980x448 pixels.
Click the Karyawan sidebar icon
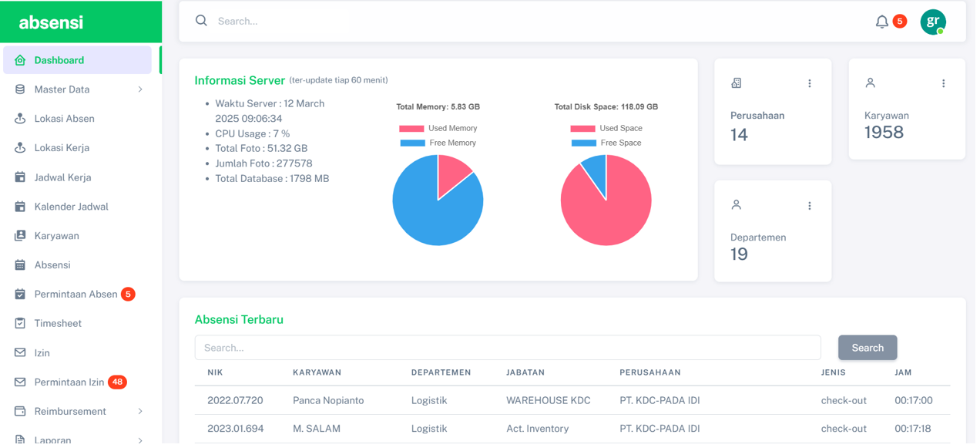[x=20, y=236]
